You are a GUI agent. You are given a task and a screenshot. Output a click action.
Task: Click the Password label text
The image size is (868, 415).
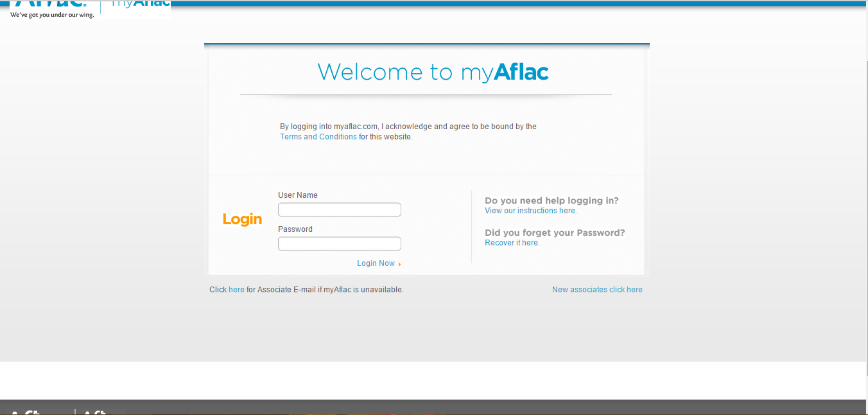(x=295, y=229)
